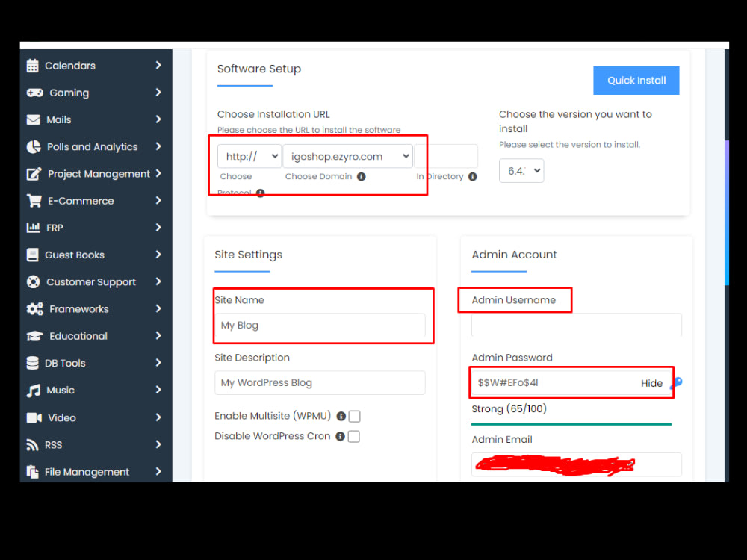Open the domain dropdown igoshop.ezyro.com
This screenshot has width=747, height=560.
point(347,156)
